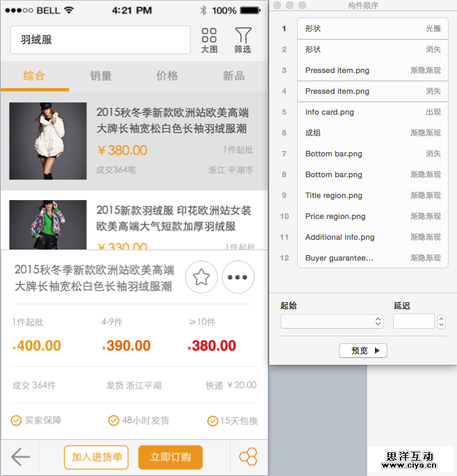Favorite the product with the star icon
This screenshot has width=457, height=476.
(201, 277)
